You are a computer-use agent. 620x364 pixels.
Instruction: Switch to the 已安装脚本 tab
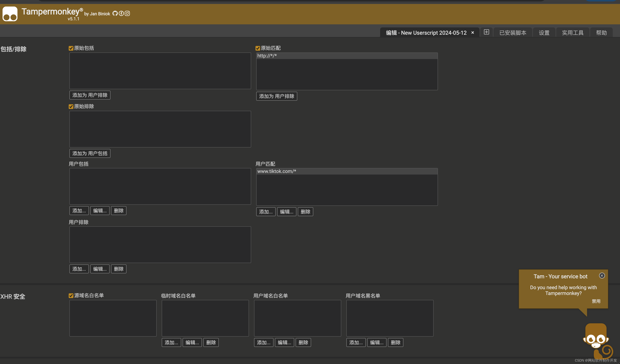pos(513,33)
